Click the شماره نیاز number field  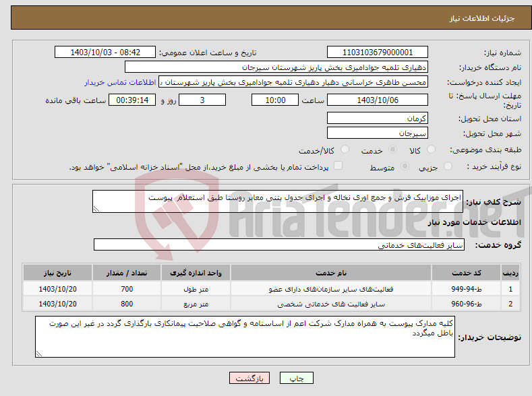click(378, 53)
